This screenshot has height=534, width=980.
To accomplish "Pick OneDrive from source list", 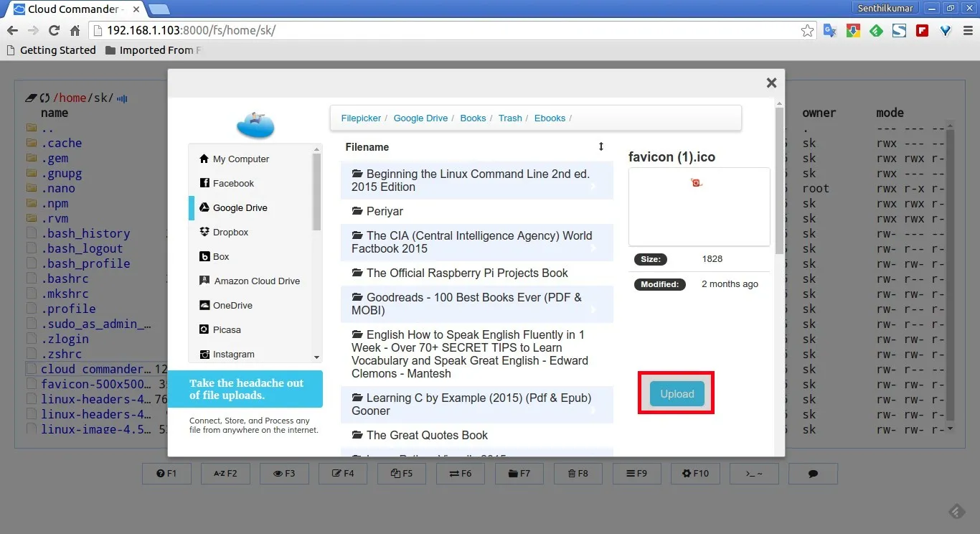I will click(x=232, y=306).
